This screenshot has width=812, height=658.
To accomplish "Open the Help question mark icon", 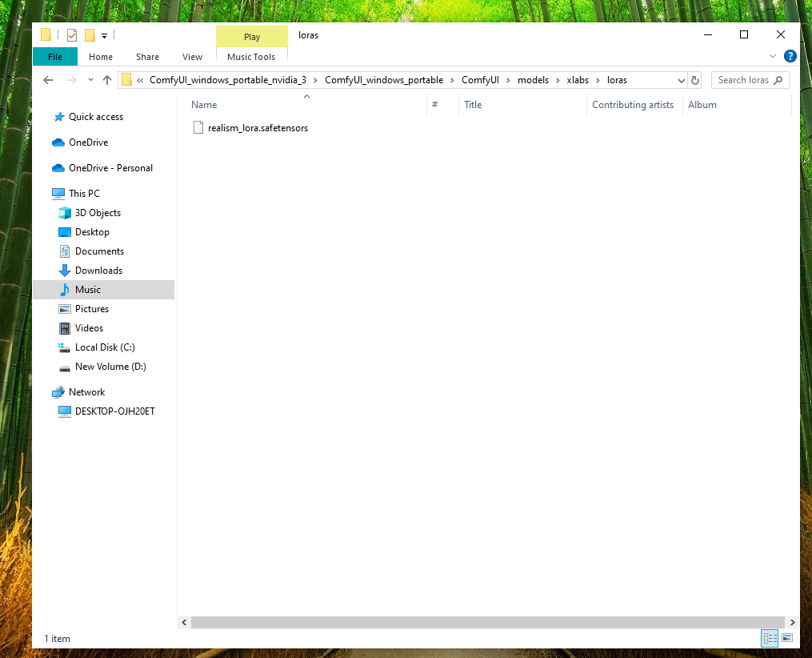I will click(790, 56).
